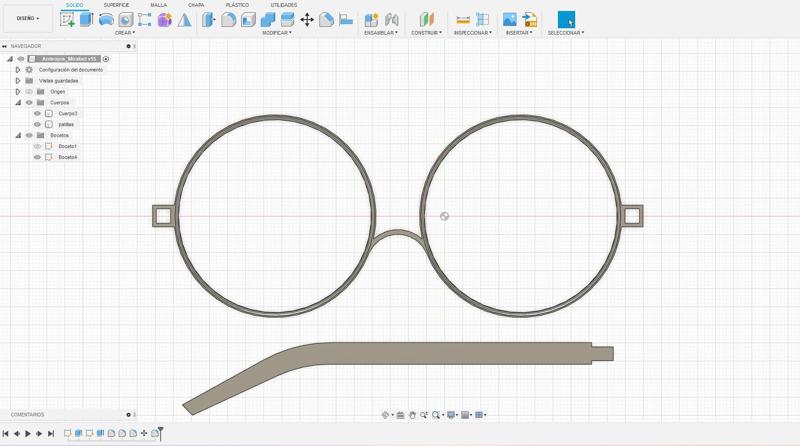Select the Align tool icon
Screen dimensions: 800x446
tap(346, 19)
